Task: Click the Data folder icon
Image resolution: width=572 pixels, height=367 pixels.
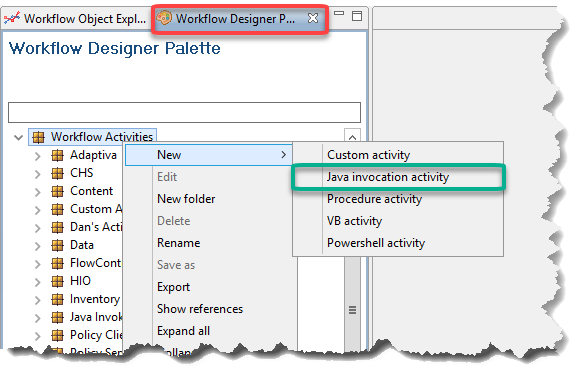Action: 57,245
